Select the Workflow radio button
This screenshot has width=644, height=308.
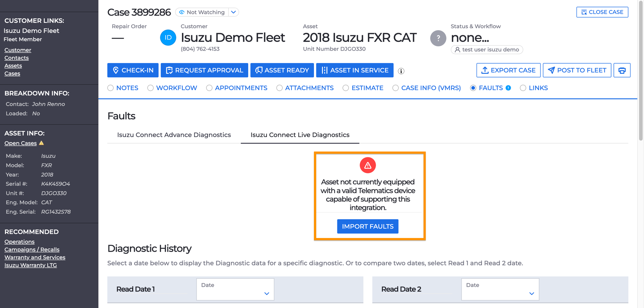[151, 88]
